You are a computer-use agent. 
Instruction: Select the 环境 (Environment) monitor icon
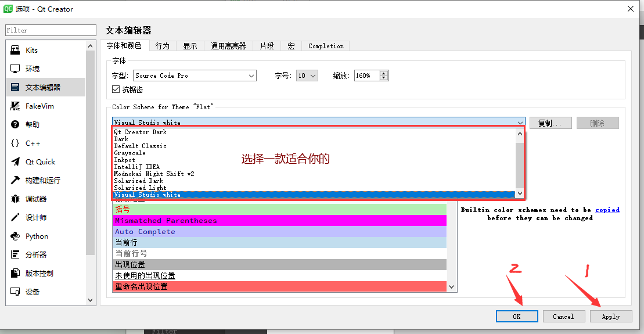pos(15,69)
